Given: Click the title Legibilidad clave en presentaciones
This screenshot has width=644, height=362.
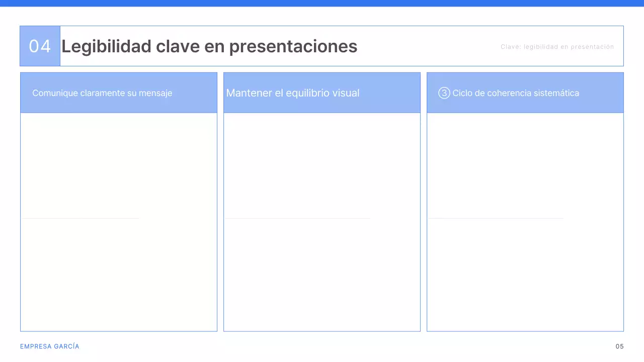Looking at the screenshot, I should point(209,46).
